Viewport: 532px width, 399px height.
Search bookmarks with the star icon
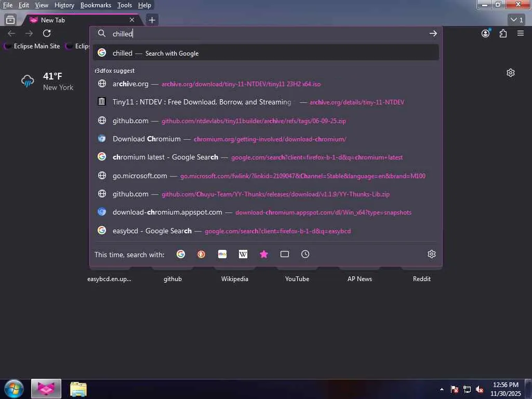264,254
